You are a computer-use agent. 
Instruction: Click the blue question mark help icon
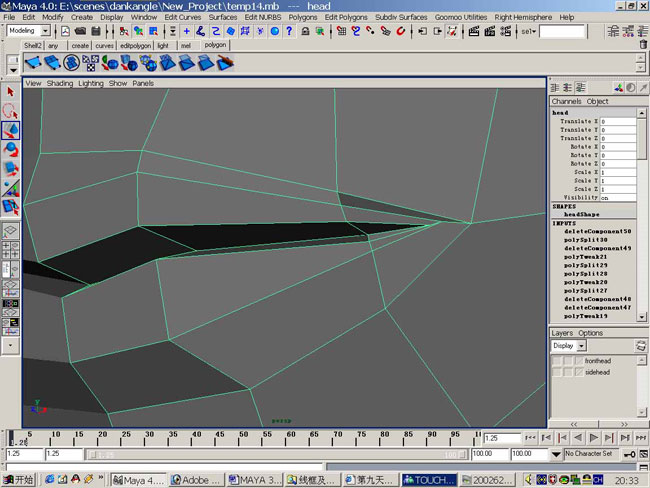[x=289, y=31]
